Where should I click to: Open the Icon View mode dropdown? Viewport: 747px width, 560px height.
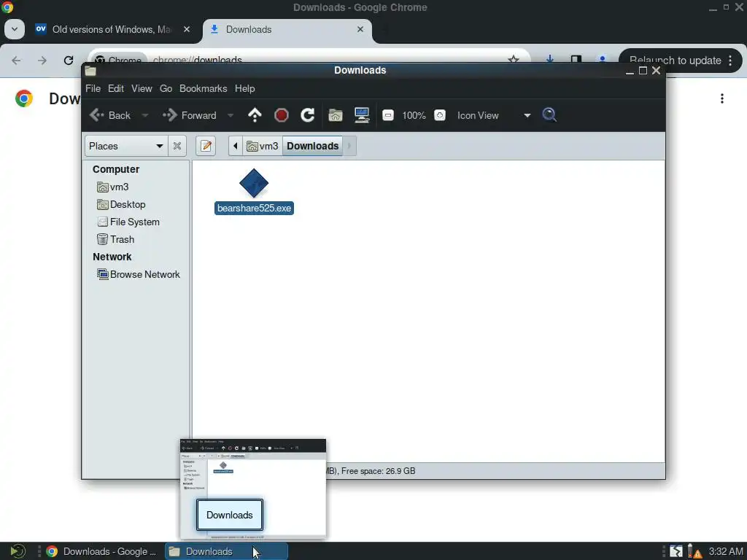point(494,115)
